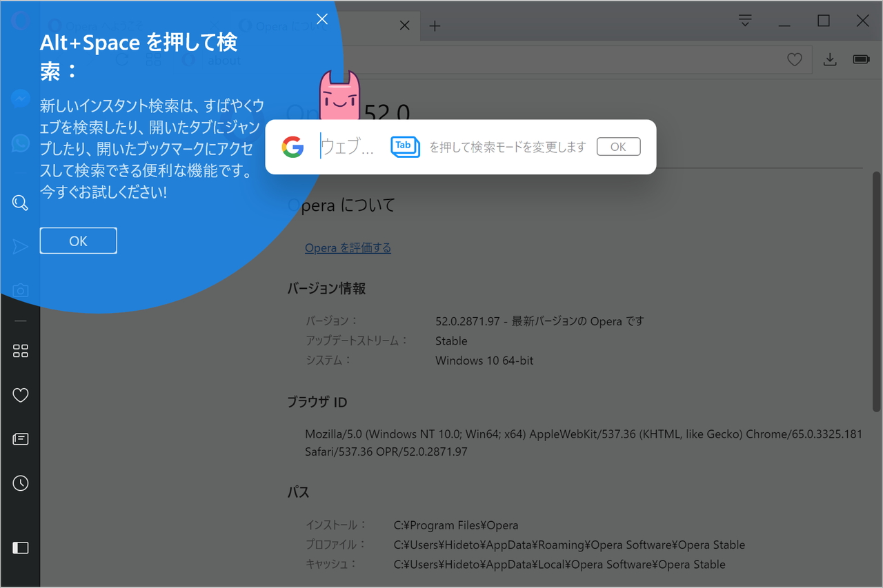883x588 pixels.
Task: Open Facebook Messenger from the sidebar
Action: click(x=19, y=99)
